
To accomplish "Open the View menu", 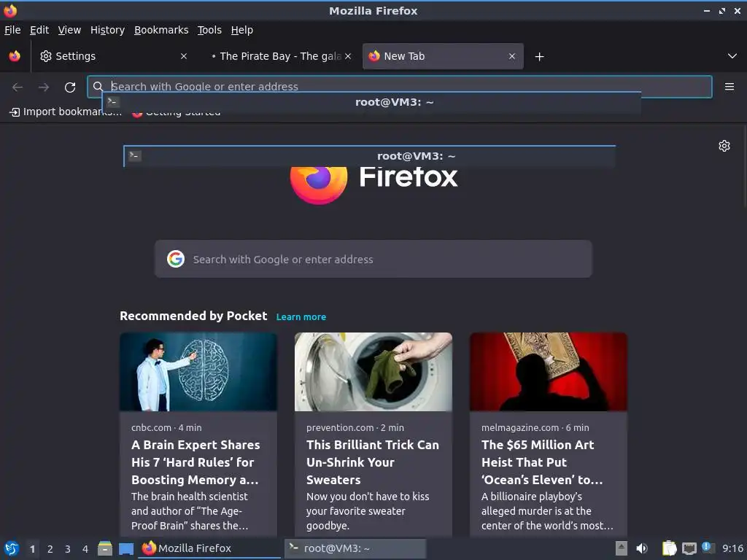I will [x=69, y=30].
